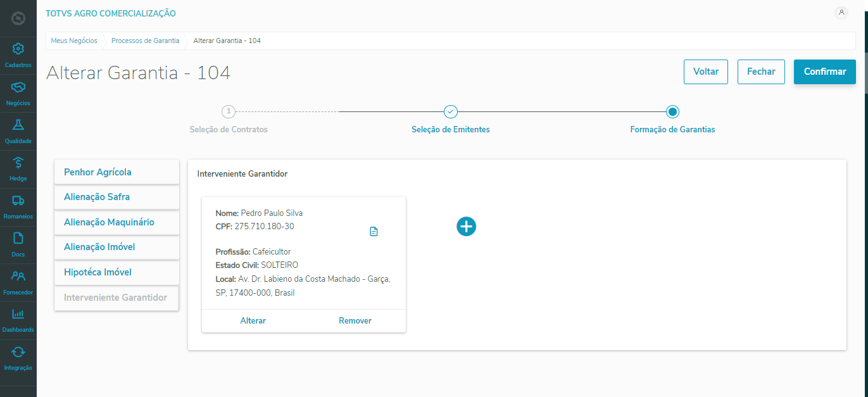
Task: Open Dashboards chart icon in sidebar
Action: pos(18,314)
